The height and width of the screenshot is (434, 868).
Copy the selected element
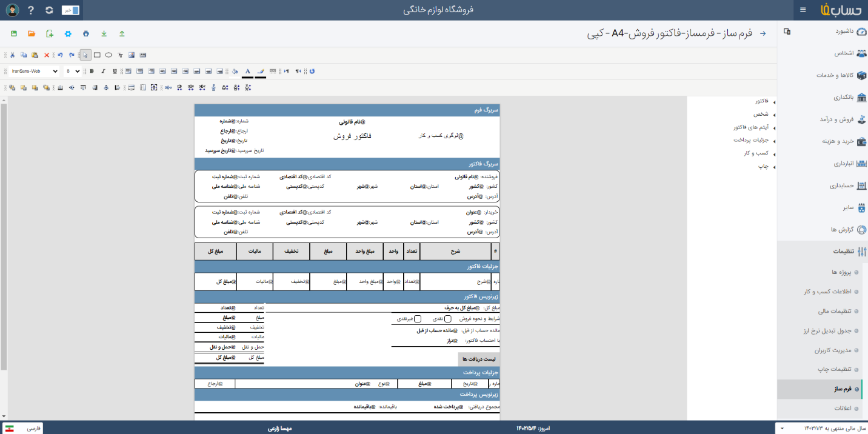pyautogui.click(x=24, y=55)
